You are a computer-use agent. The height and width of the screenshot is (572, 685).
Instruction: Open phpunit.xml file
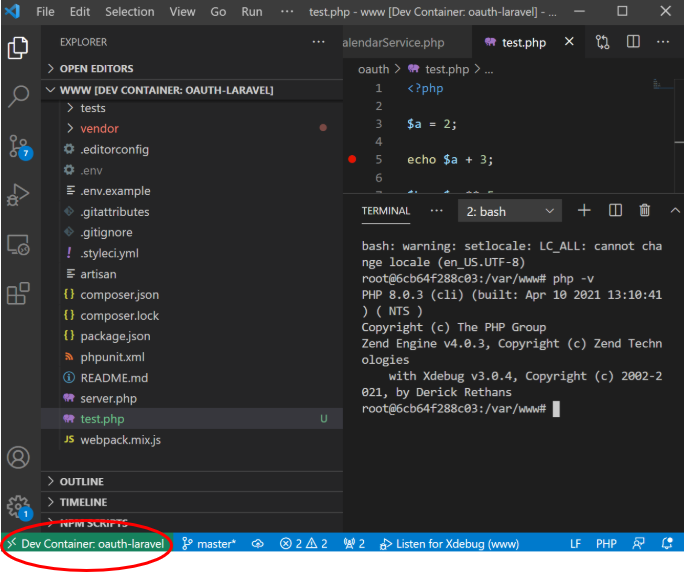(x=192, y=357)
